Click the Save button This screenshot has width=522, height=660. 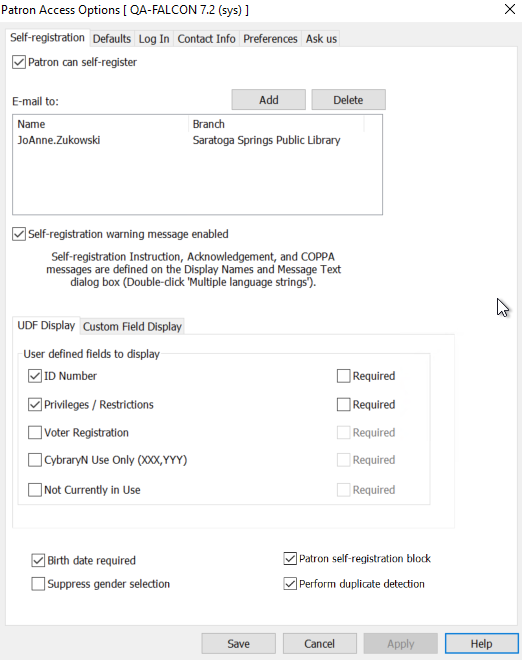[239, 644]
